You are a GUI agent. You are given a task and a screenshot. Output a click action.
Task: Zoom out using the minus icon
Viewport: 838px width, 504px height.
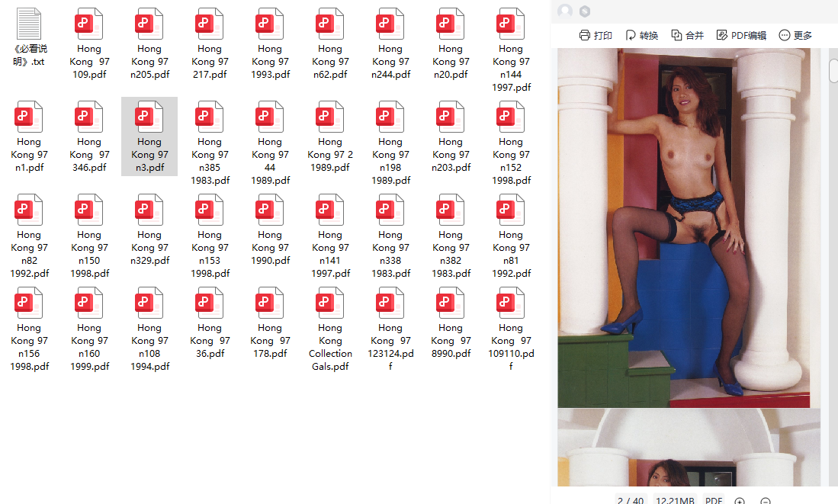[766, 501]
